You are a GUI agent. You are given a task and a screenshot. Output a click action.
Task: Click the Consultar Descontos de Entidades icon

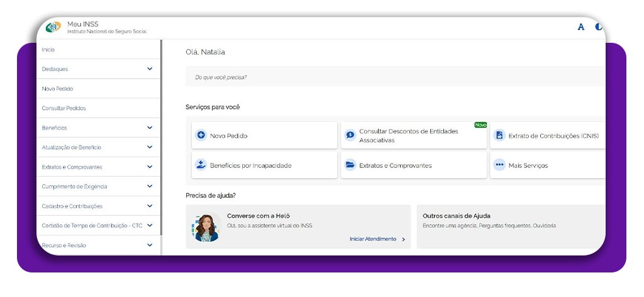point(350,135)
